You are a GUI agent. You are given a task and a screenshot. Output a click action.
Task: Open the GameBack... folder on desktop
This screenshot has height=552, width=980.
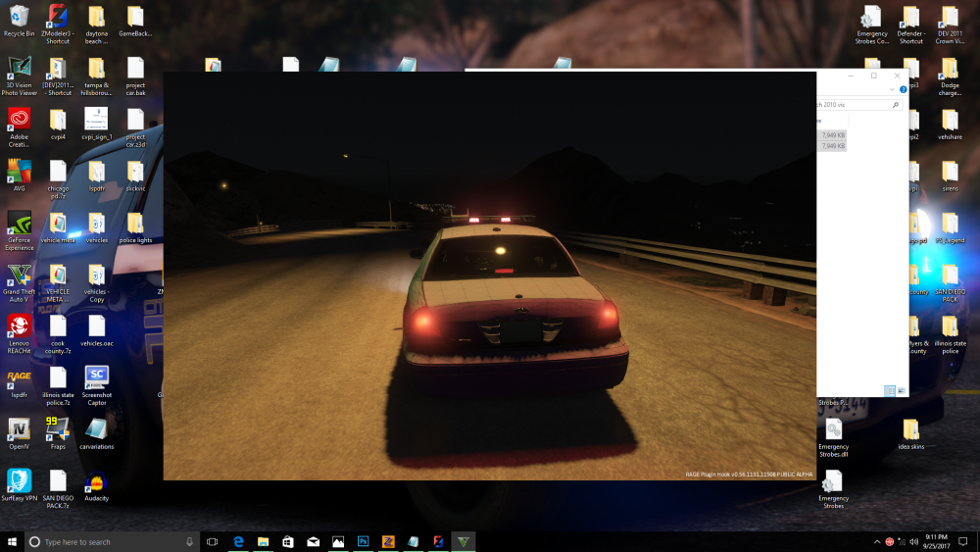[135, 22]
